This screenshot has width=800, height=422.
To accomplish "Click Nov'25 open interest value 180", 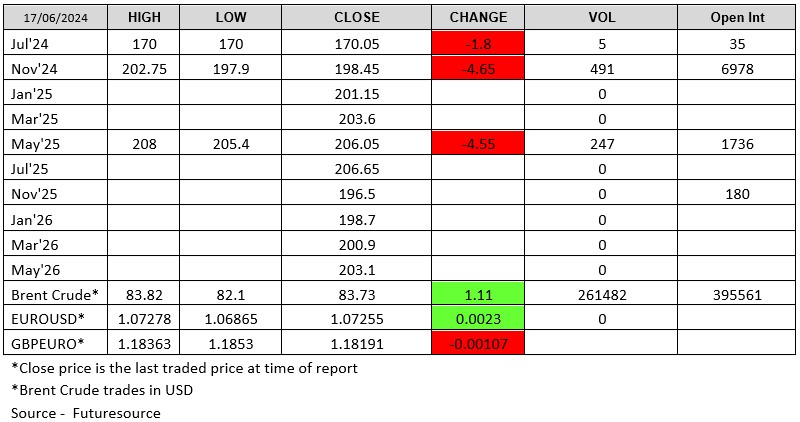I will click(x=735, y=194).
